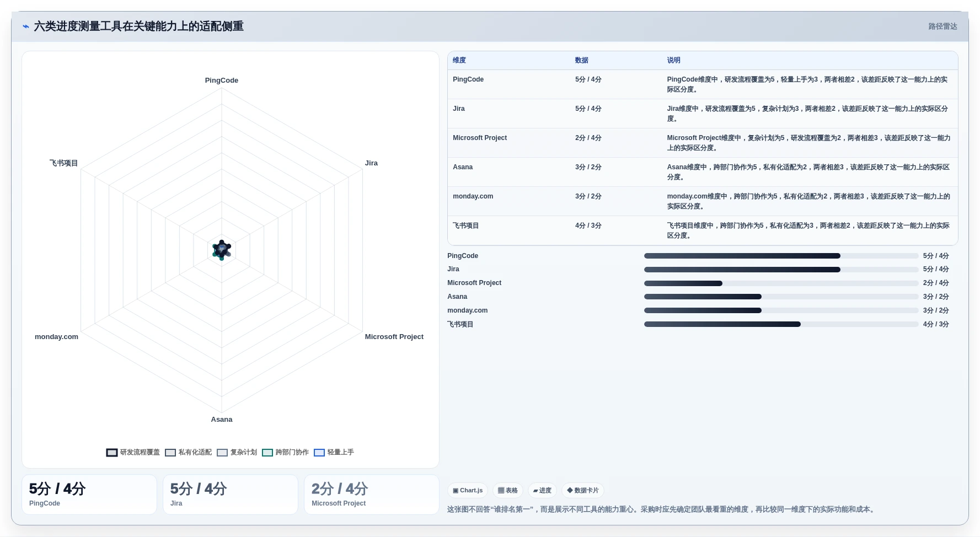Click the Microsoft Project progress bar

tap(781, 283)
